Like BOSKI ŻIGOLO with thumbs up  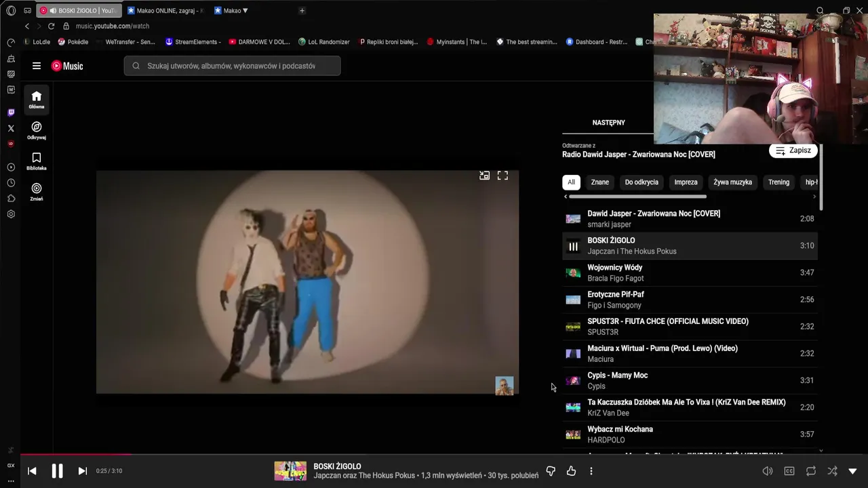point(571,471)
